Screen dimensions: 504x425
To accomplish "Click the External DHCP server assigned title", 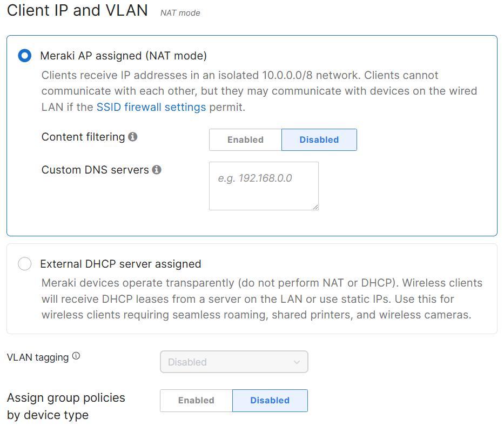I will pos(120,264).
